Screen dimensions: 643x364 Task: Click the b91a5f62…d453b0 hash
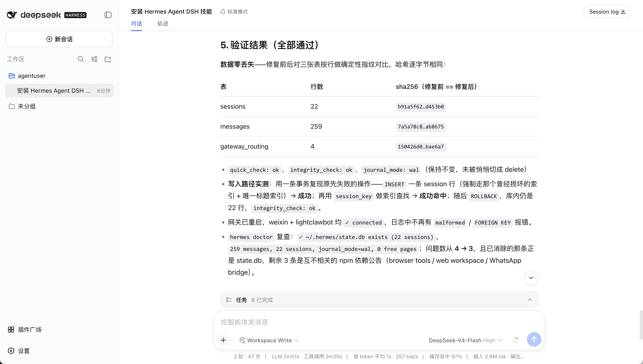click(421, 107)
